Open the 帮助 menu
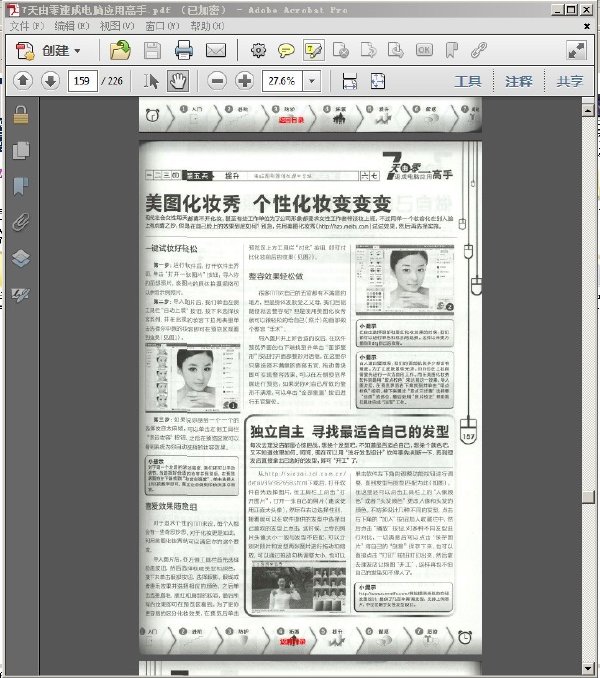Viewport: 600px width, 678px height. pos(207,26)
